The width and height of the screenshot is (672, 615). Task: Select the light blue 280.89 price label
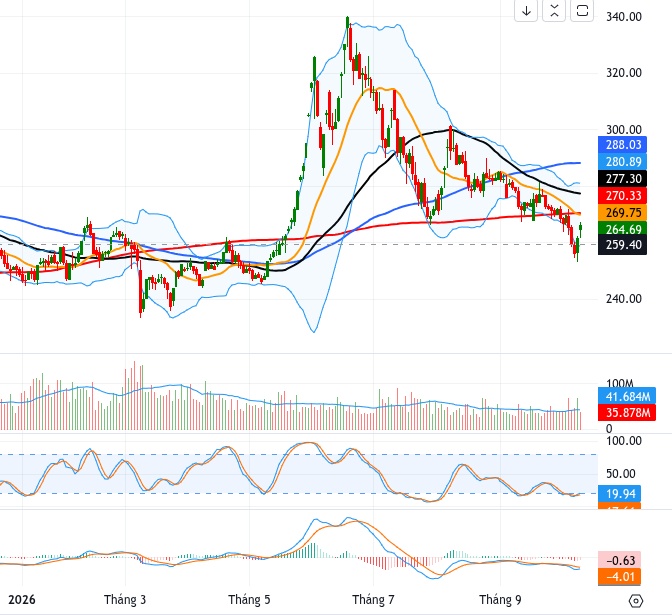click(x=622, y=162)
